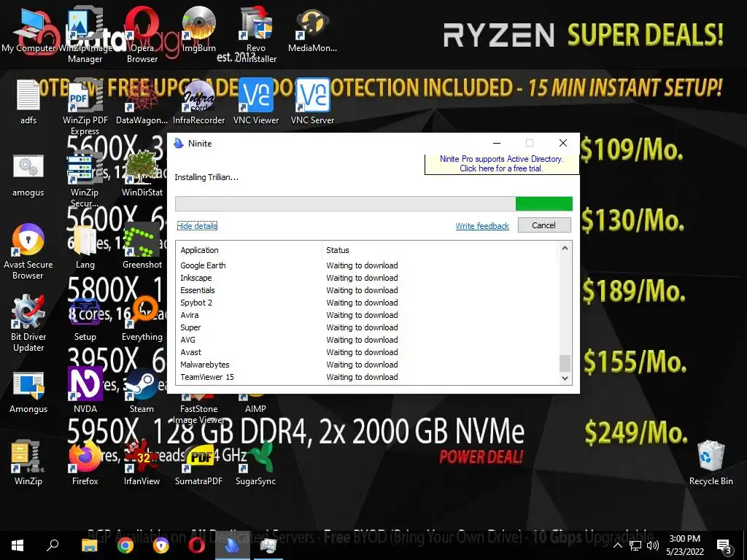Launch IrfanView desktop icon
The width and height of the screenshot is (747, 560).
(142, 463)
